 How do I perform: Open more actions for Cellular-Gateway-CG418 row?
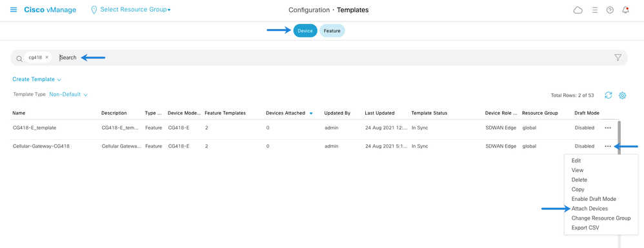click(x=608, y=146)
